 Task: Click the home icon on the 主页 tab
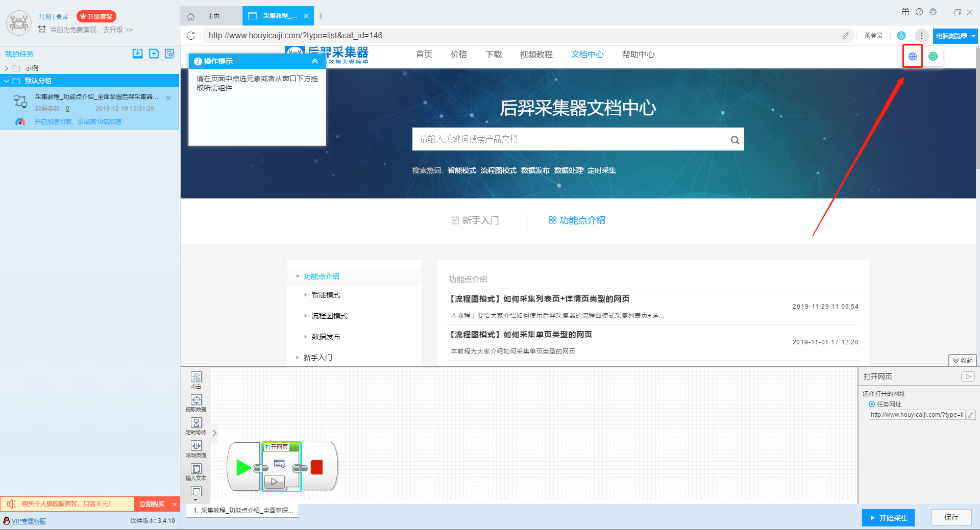click(x=191, y=16)
